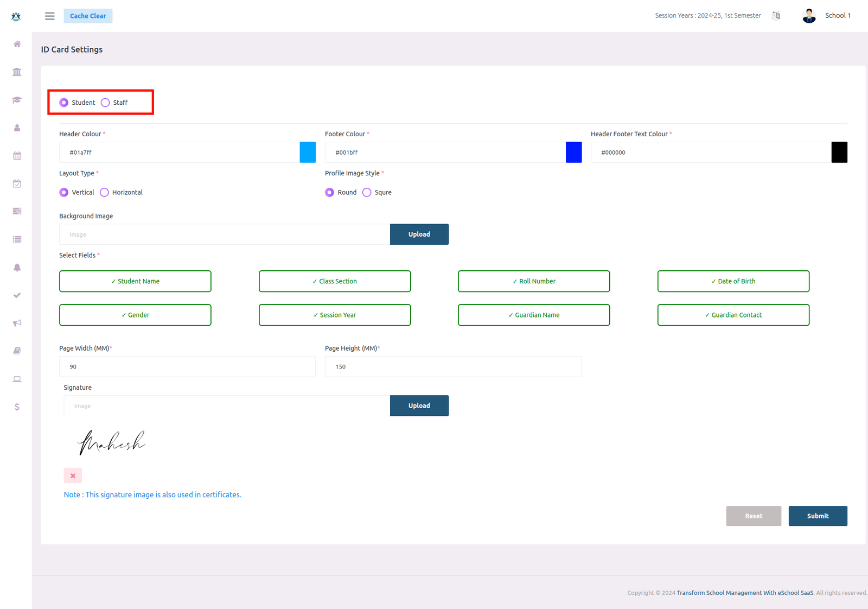This screenshot has height=609, width=868.
Task: Choose Horizontal layout type
Action: (105, 193)
